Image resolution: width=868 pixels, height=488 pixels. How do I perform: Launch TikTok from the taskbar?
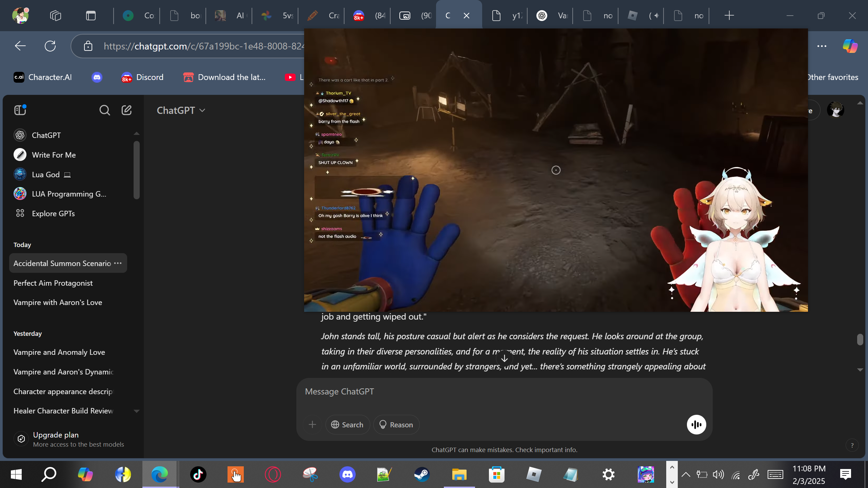tap(198, 474)
